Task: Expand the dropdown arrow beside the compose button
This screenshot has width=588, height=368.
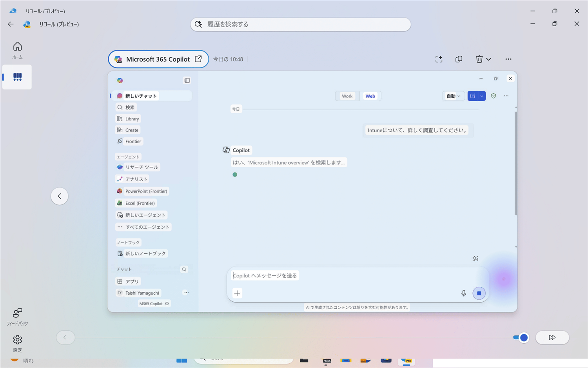Action: coord(482,96)
